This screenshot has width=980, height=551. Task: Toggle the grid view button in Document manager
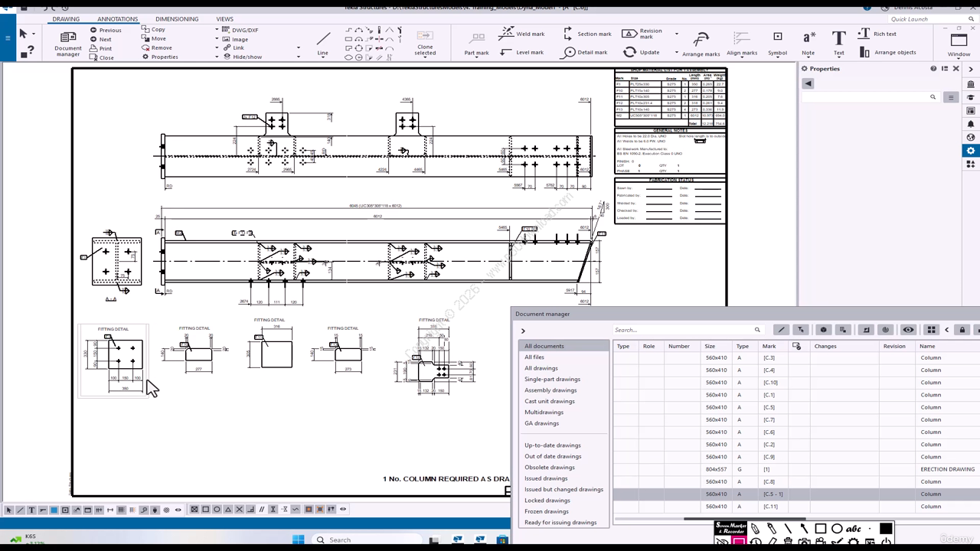tap(931, 330)
